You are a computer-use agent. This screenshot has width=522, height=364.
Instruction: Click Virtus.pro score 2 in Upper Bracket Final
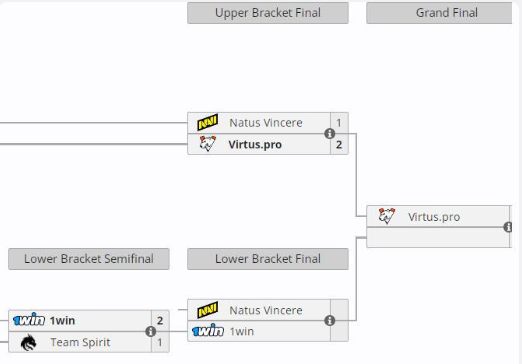click(339, 145)
